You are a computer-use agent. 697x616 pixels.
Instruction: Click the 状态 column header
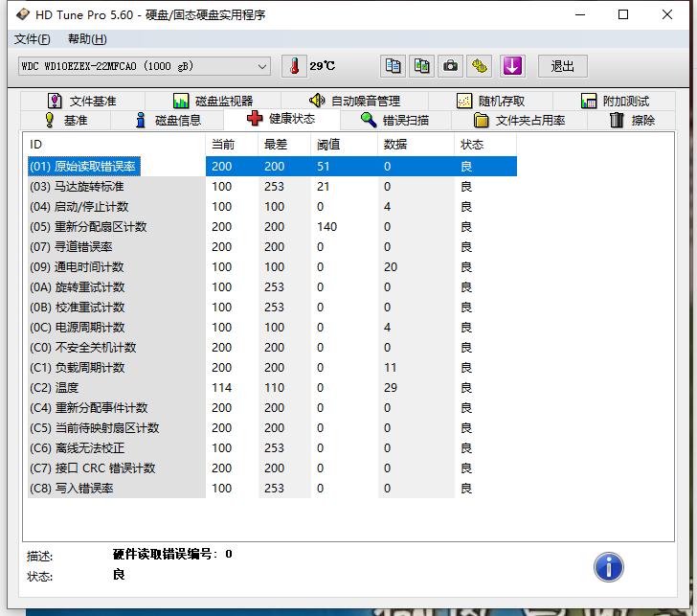tap(485, 144)
